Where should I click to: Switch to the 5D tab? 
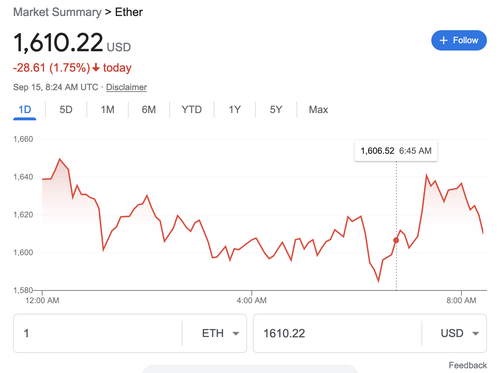pyautogui.click(x=66, y=109)
